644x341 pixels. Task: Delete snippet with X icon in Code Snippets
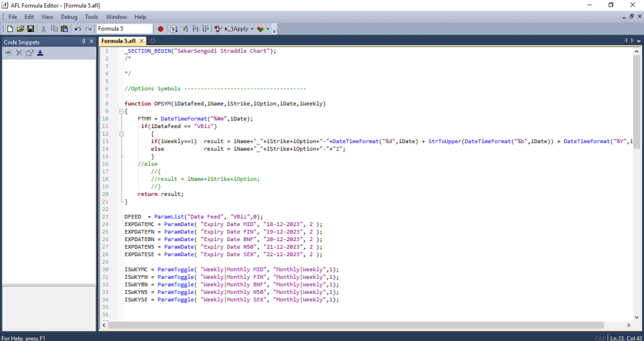(19, 53)
